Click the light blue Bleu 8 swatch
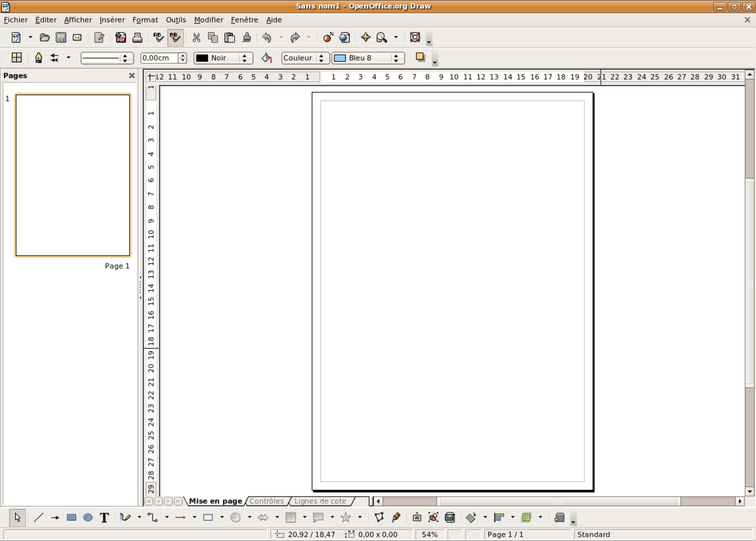 (x=340, y=58)
